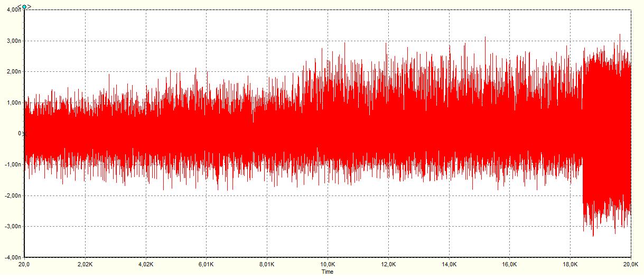
Task: Select the 10,0K time axis label
Action: click(x=328, y=264)
